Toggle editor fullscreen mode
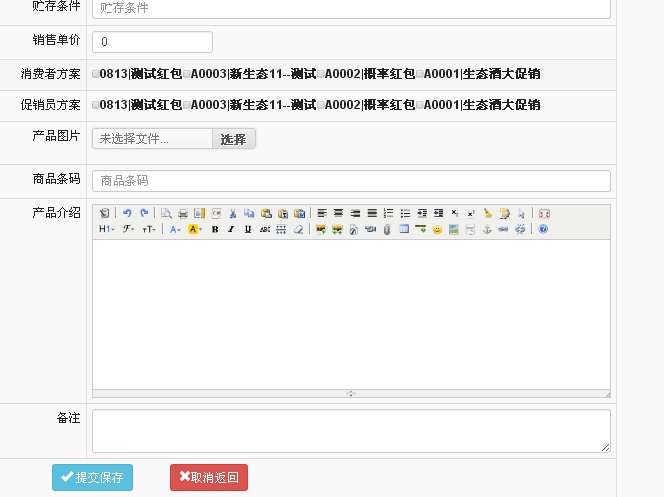 (544, 213)
